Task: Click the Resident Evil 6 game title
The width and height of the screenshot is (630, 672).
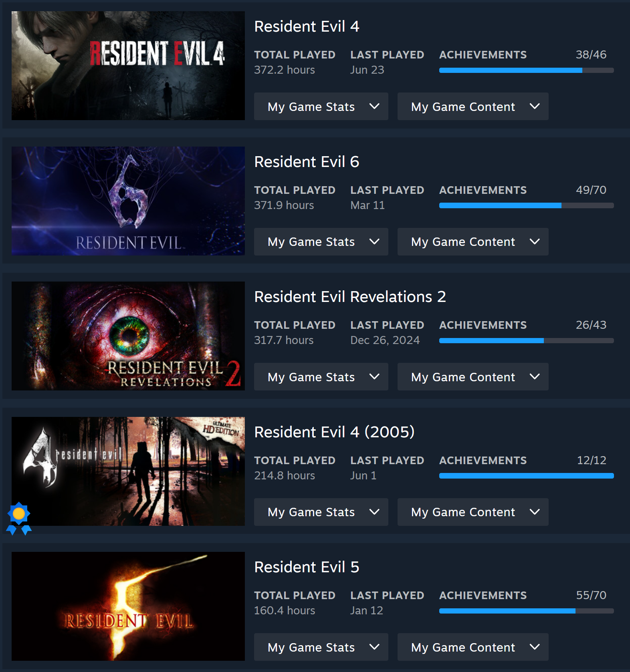Action: [x=307, y=162]
